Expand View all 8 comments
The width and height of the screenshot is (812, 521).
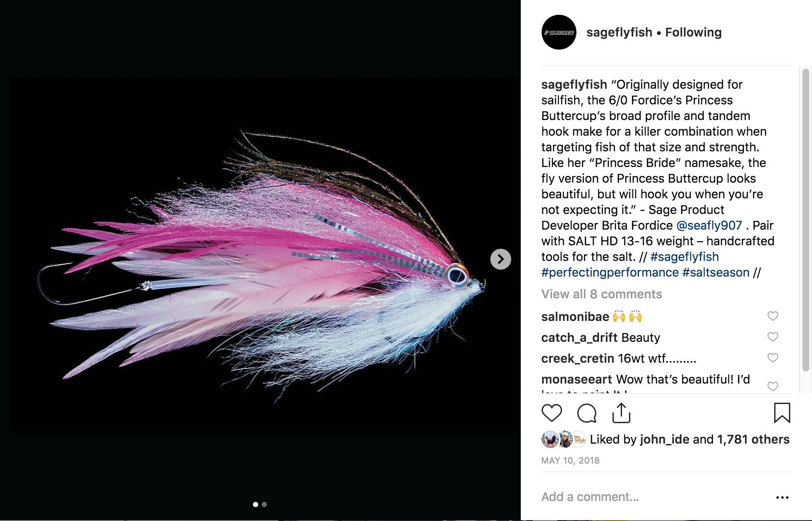(602, 294)
